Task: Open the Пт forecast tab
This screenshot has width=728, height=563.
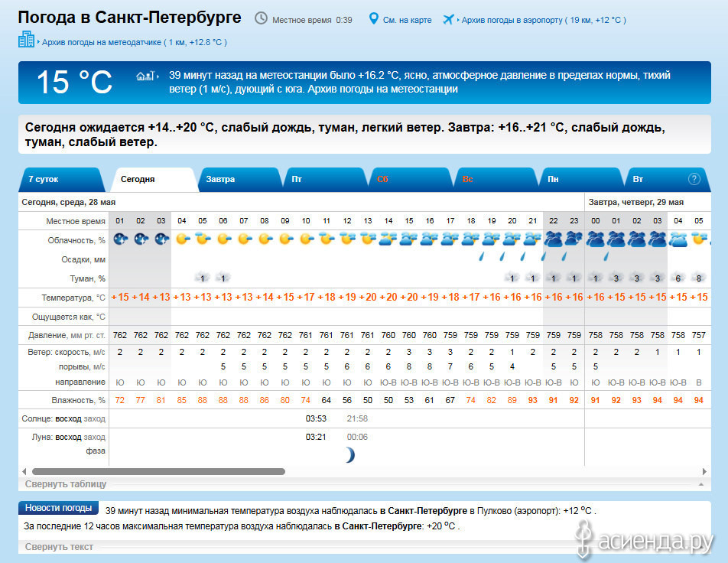Action: tap(326, 179)
